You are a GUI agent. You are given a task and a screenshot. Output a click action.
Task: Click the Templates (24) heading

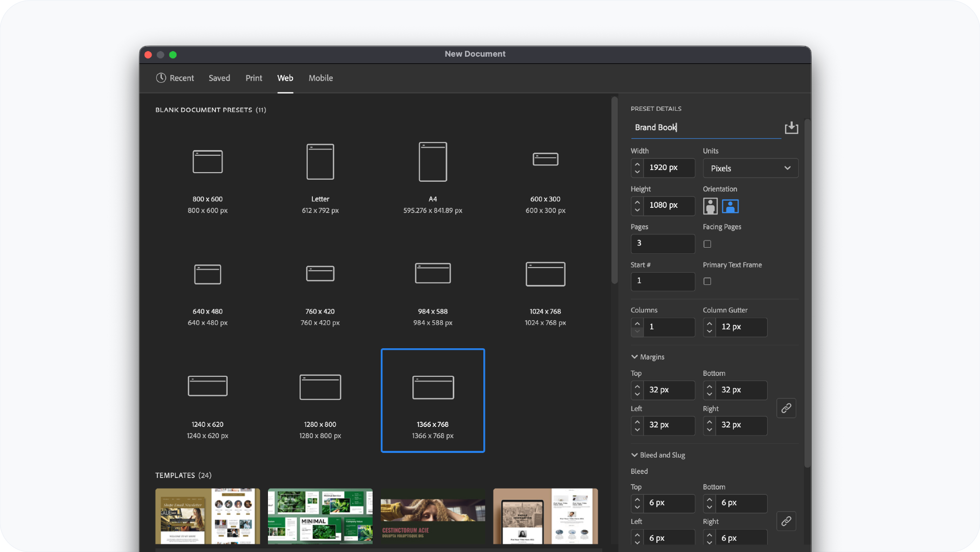(183, 475)
